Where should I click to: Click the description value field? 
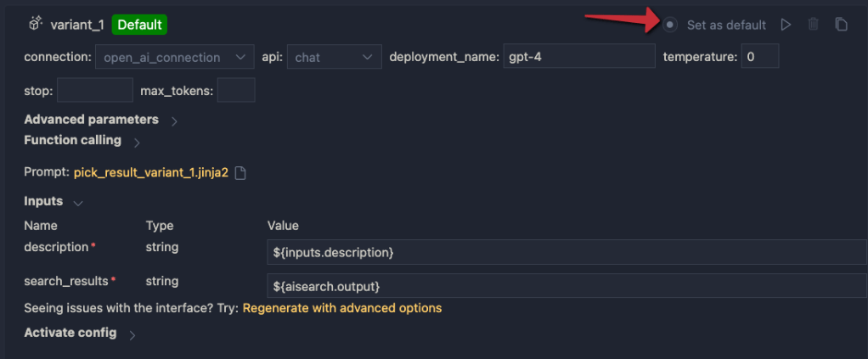click(566, 252)
